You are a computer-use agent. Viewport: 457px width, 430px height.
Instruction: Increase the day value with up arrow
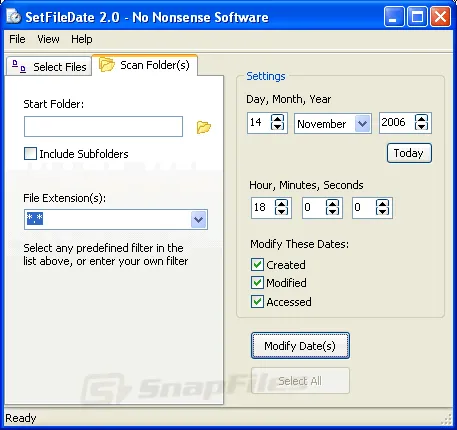(277, 118)
